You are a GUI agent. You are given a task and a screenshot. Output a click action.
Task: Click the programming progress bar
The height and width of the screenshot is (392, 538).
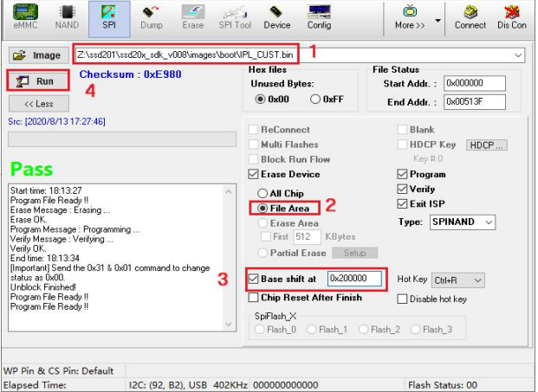(x=122, y=139)
